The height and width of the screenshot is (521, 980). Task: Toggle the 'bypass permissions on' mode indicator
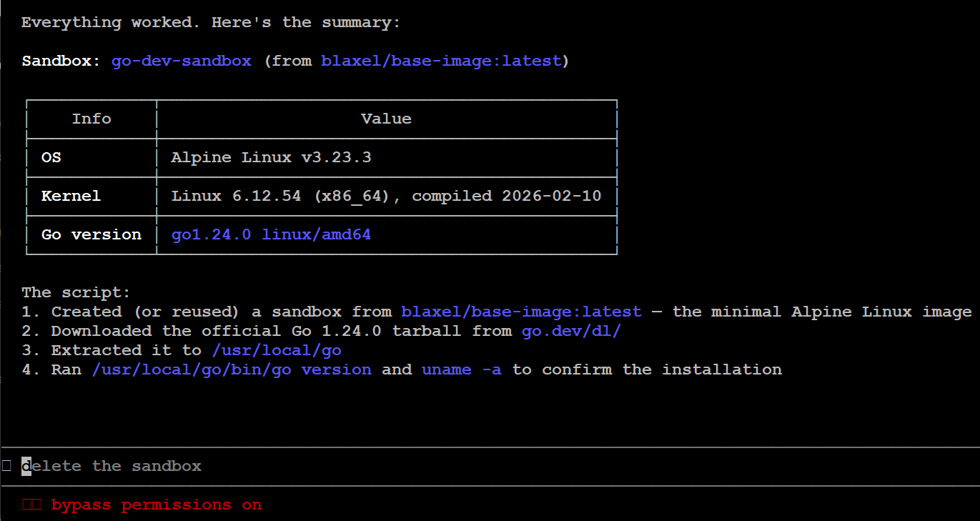156,505
